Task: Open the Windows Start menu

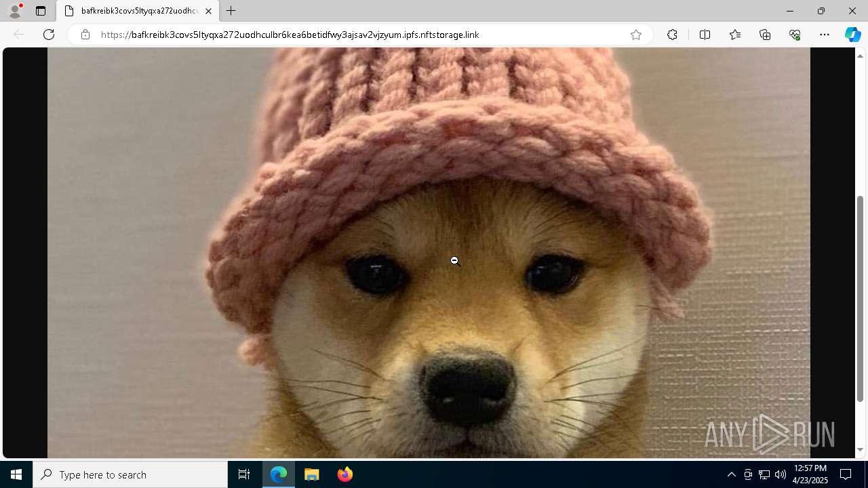Action: pos(16,474)
